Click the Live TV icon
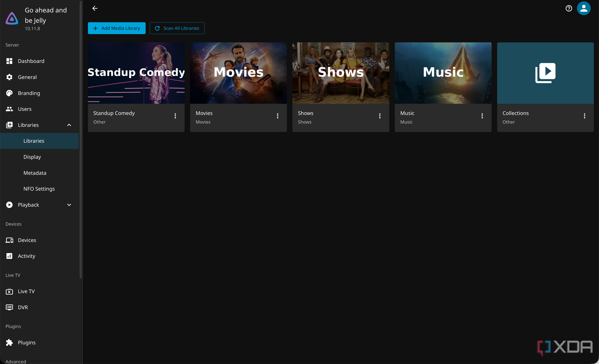This screenshot has width=599, height=364. (9, 291)
